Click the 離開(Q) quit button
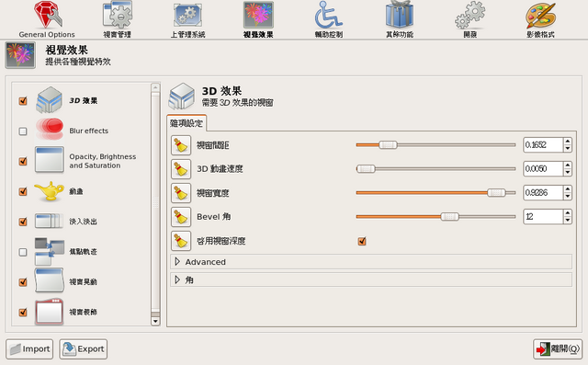588x365 pixels. [558, 349]
